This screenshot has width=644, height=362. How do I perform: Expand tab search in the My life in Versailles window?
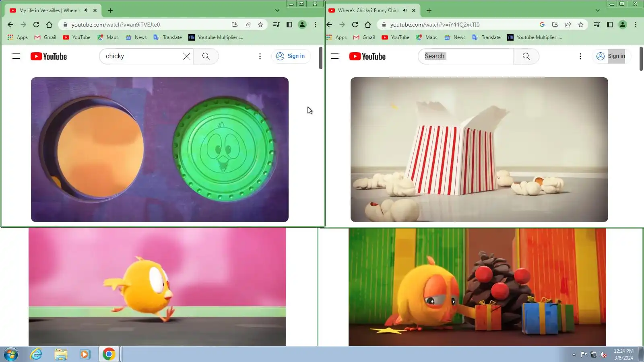(277, 10)
